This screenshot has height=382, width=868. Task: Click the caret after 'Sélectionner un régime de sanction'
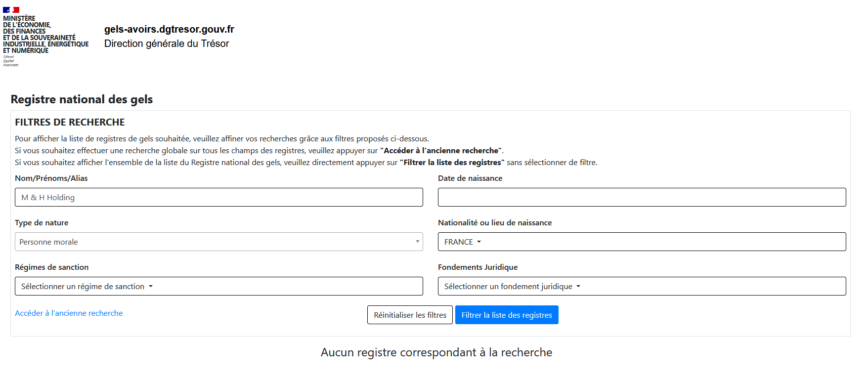coord(151,286)
